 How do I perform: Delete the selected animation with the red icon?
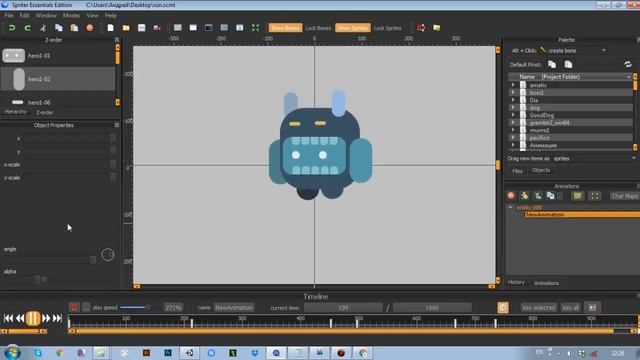point(511,196)
